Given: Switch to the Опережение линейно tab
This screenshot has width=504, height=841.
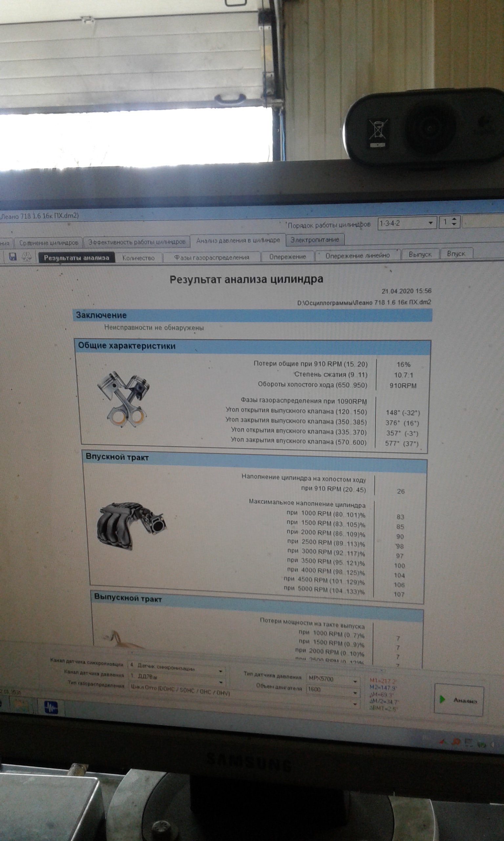Looking at the screenshot, I should tap(357, 256).
